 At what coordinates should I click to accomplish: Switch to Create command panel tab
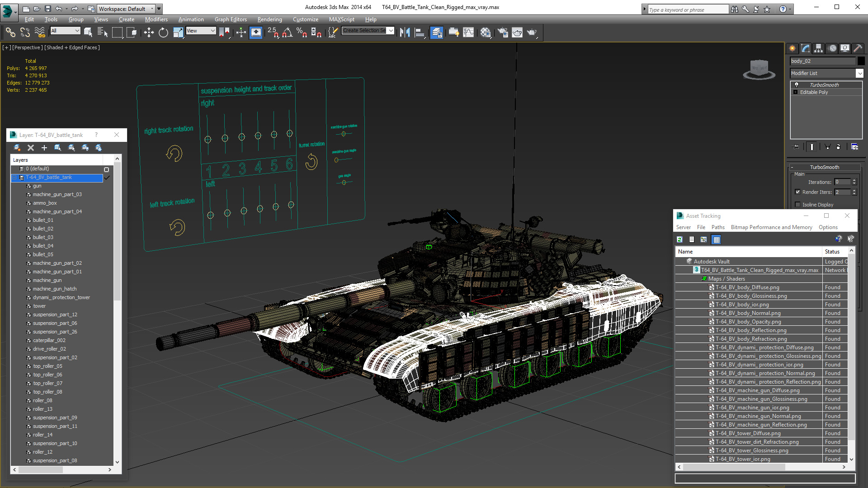[x=793, y=48]
